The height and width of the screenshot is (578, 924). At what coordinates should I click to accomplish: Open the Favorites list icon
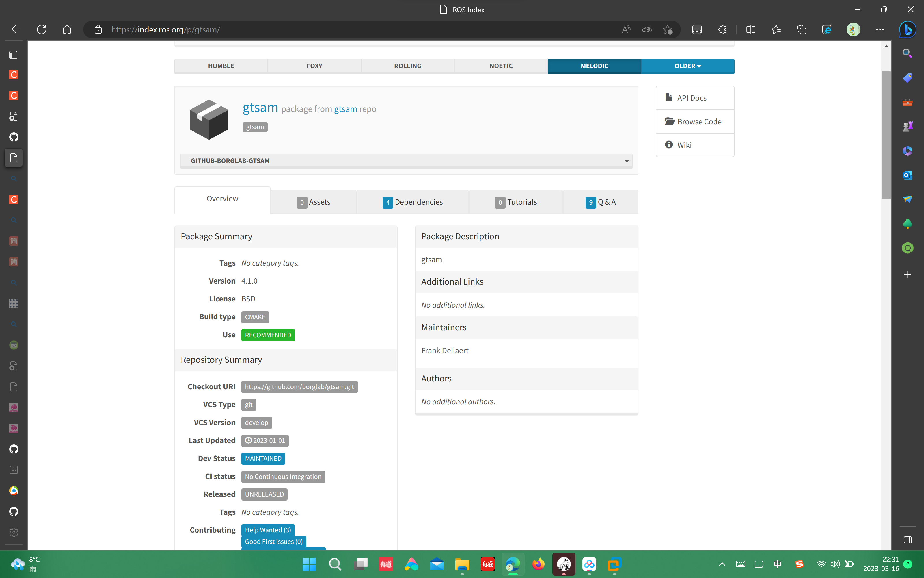tap(776, 29)
